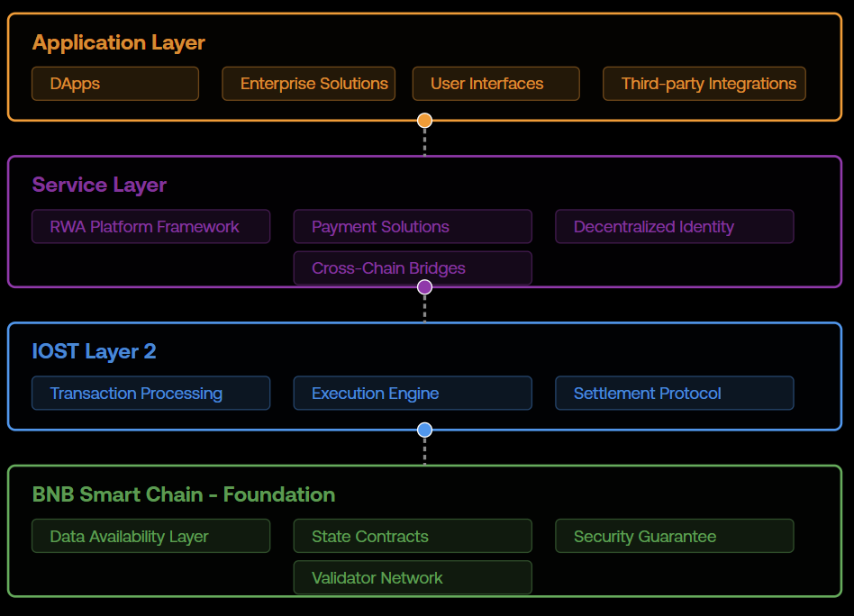The height and width of the screenshot is (616, 854).
Task: Select the Data Availability Layer box
Action: [150, 536]
